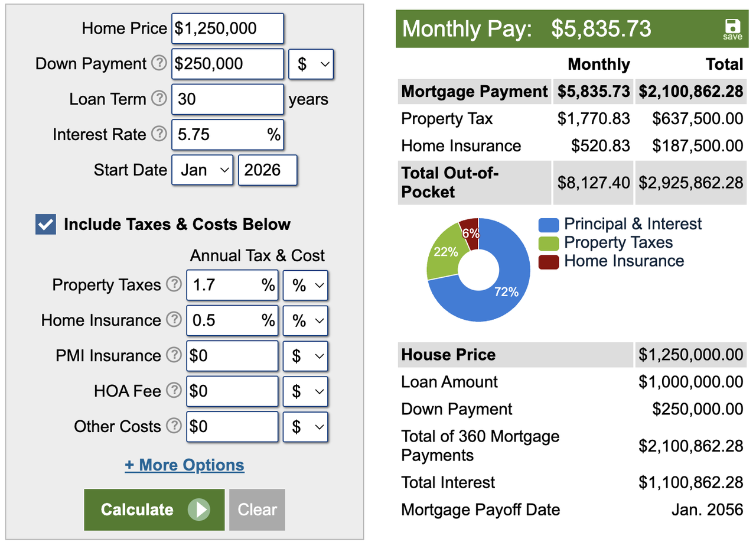Click the Monthly column header
Viewport: 756px width, 545px height.
pos(598,64)
